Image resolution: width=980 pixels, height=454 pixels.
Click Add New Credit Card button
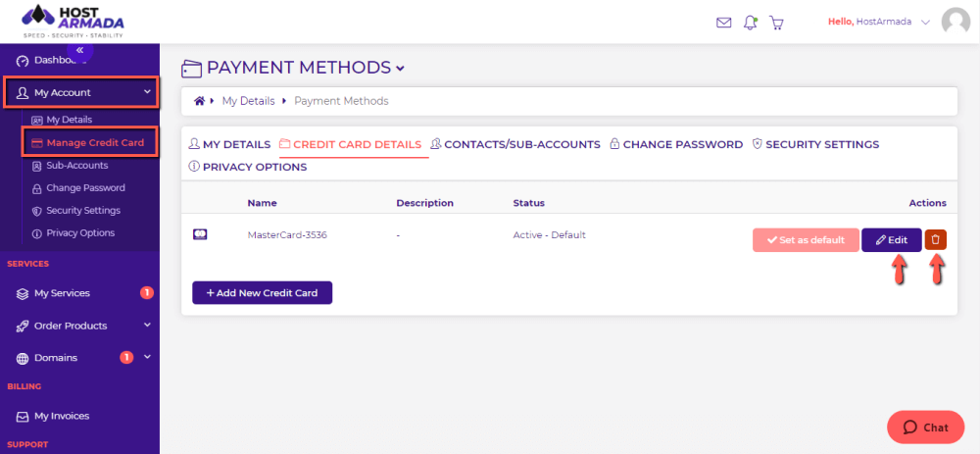[x=262, y=292]
